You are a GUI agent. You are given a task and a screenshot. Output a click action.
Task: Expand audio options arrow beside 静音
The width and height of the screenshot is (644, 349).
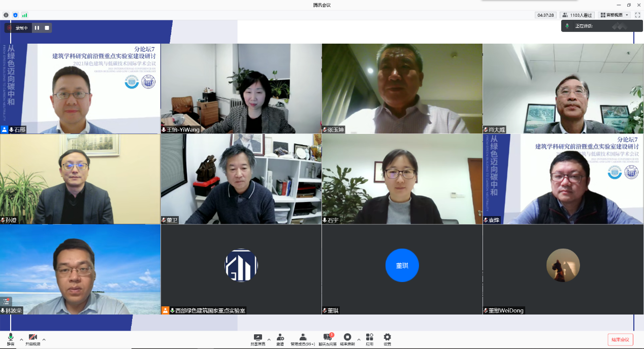click(x=21, y=339)
